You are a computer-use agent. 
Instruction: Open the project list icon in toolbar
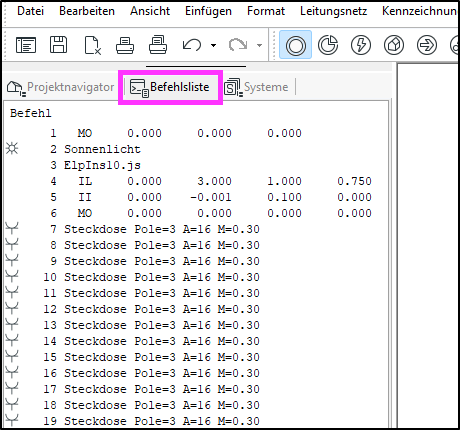click(x=26, y=45)
